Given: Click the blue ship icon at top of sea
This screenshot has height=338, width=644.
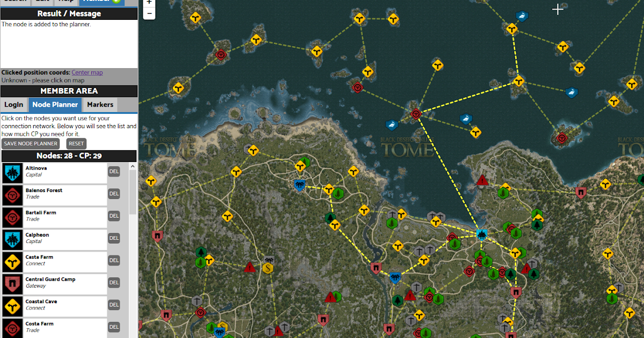Looking at the screenshot, I should click(x=521, y=17).
